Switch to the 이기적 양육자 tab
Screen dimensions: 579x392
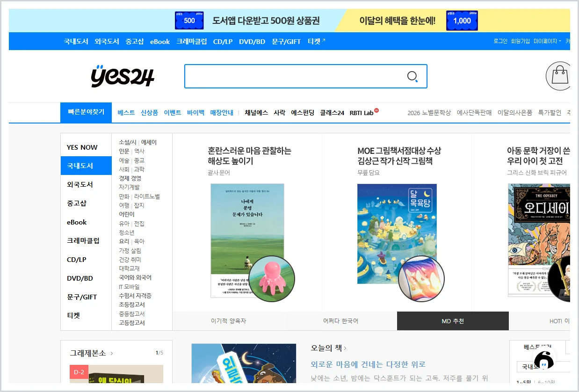[x=228, y=321]
